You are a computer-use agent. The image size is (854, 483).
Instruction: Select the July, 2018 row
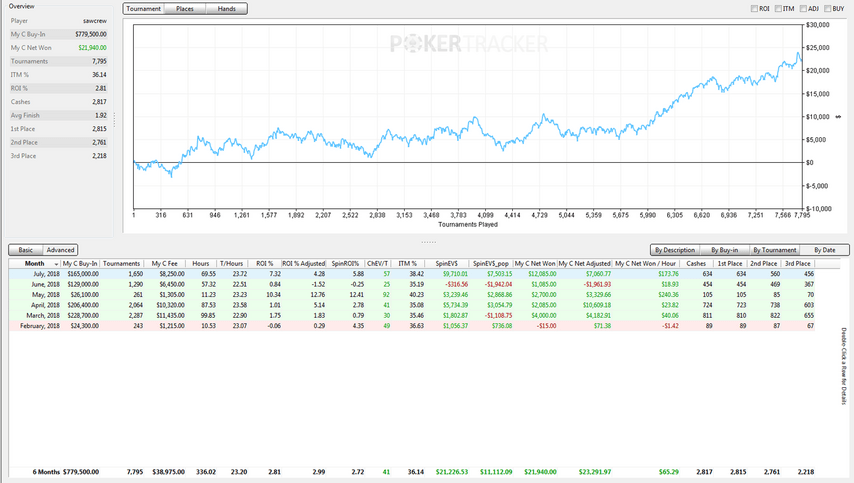tap(412, 274)
